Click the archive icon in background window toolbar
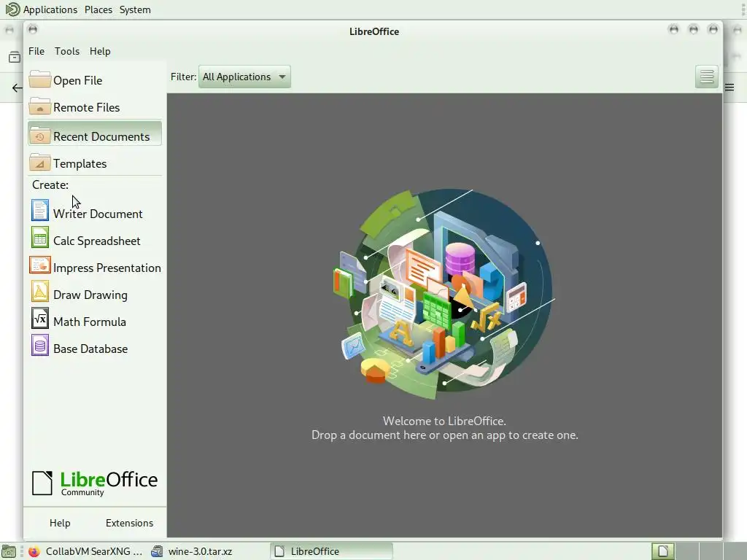Screen dimensions: 747x560 click(15, 57)
